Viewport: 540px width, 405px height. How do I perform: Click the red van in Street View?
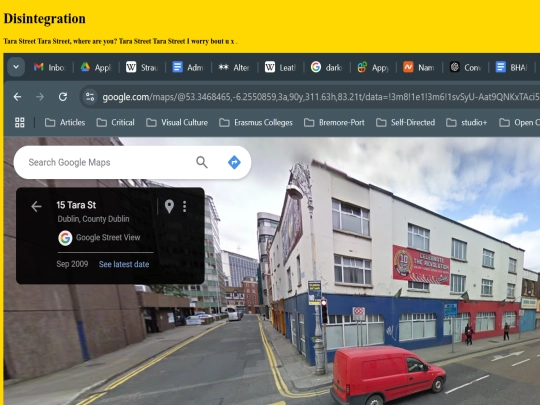tap(388, 375)
